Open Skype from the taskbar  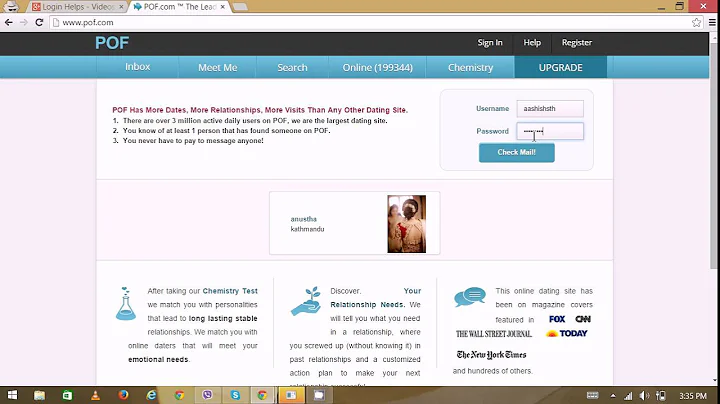coord(235,395)
